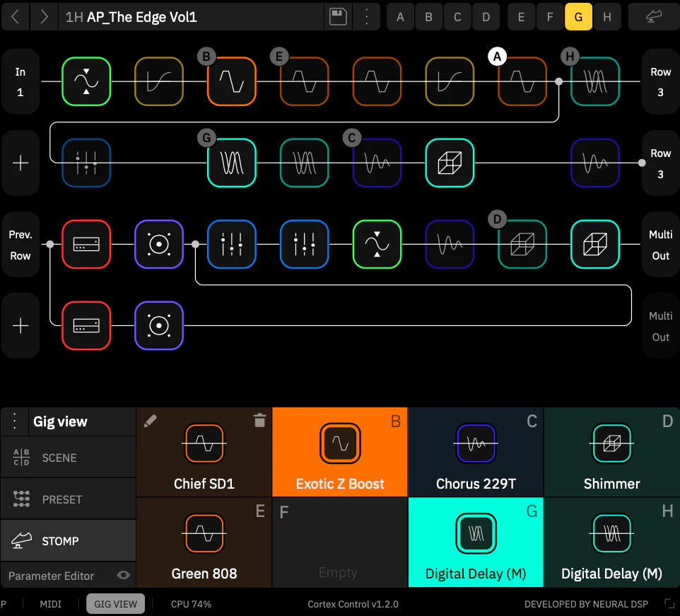Click the green compressor block in the third row
The height and width of the screenshot is (616, 680).
[x=377, y=244]
